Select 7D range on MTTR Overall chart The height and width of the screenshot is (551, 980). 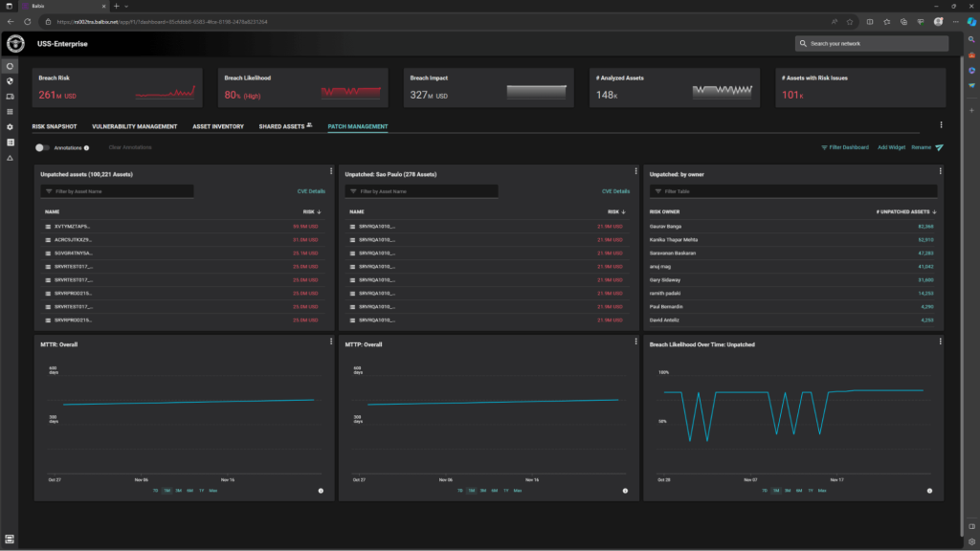click(x=156, y=491)
